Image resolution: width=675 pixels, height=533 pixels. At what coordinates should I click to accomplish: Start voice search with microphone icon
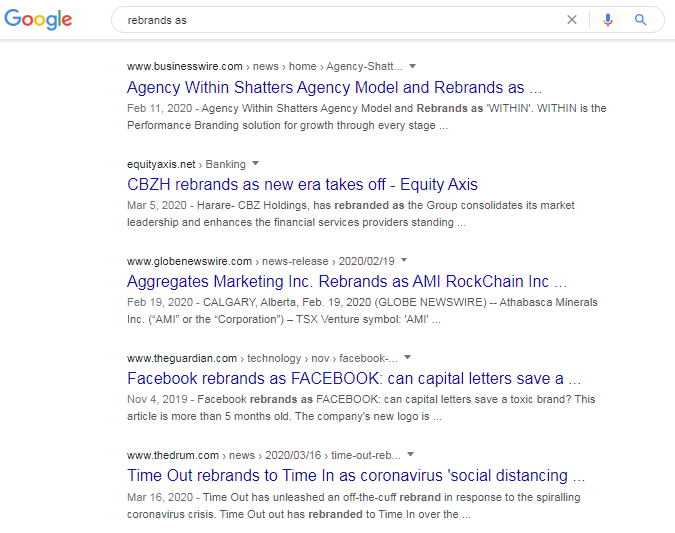pyautogui.click(x=607, y=20)
